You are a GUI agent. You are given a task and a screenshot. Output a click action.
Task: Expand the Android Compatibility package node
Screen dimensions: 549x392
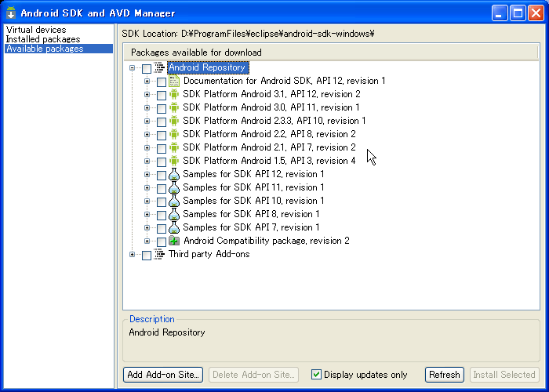[x=147, y=241]
